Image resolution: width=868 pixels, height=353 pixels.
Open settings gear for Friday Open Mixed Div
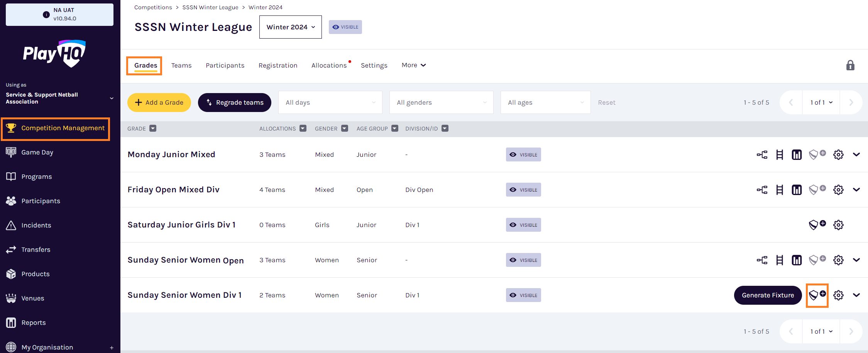click(x=838, y=190)
